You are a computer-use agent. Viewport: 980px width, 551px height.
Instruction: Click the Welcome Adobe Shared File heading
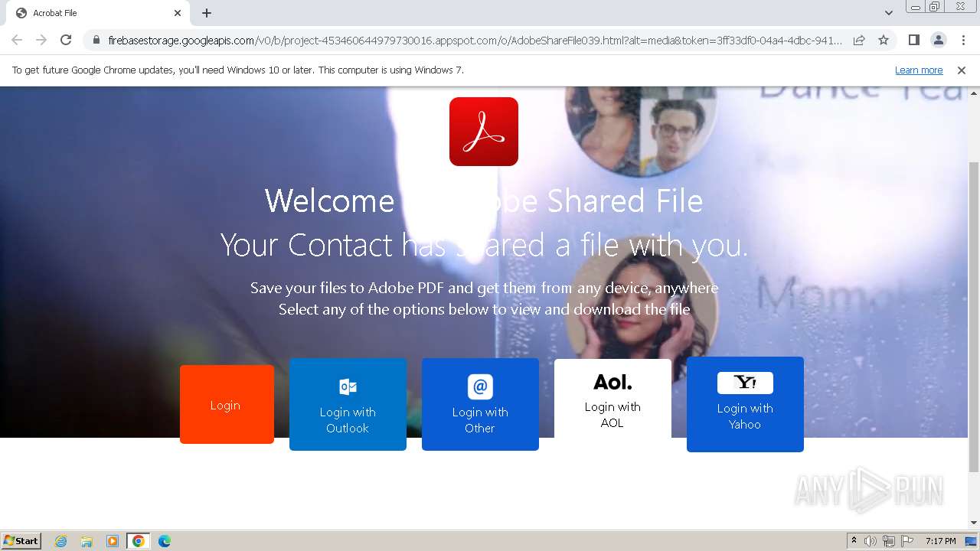tap(484, 201)
